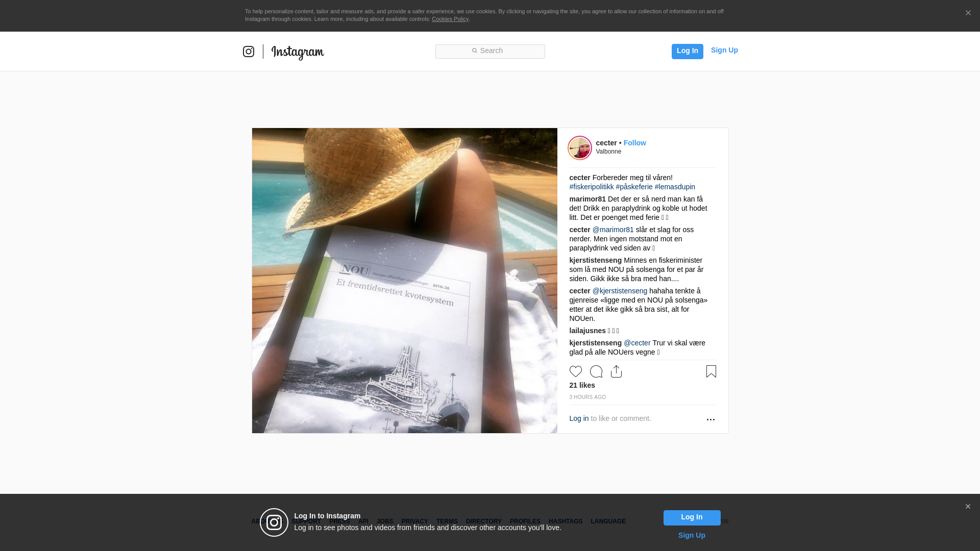Image resolution: width=980 pixels, height=551 pixels.
Task: Dismiss the cookie notice banner
Action: click(968, 13)
